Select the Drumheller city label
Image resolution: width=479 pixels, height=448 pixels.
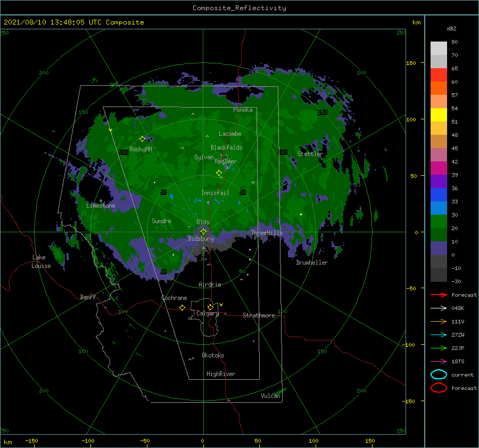[x=312, y=263]
